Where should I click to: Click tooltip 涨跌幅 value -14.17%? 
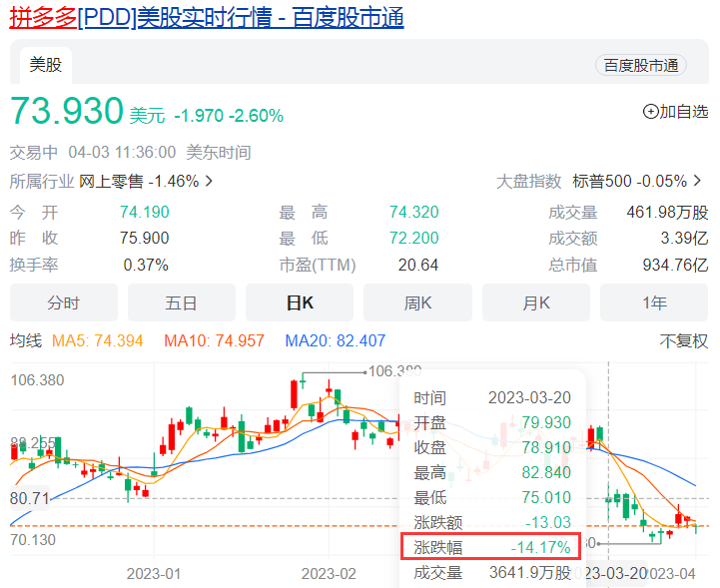point(541,547)
